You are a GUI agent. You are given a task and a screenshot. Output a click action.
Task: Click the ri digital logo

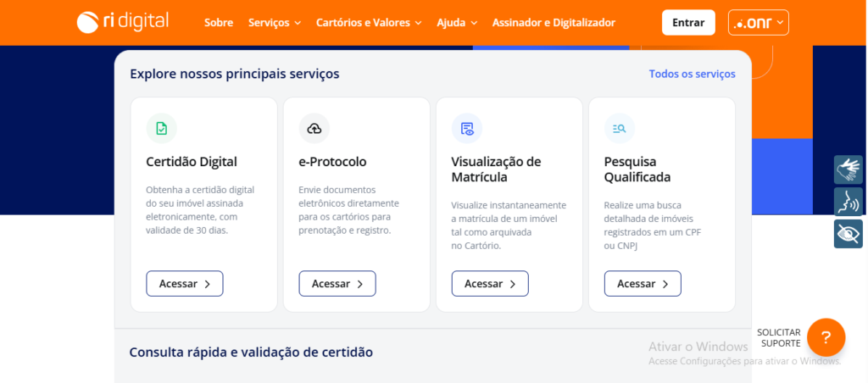point(123,22)
